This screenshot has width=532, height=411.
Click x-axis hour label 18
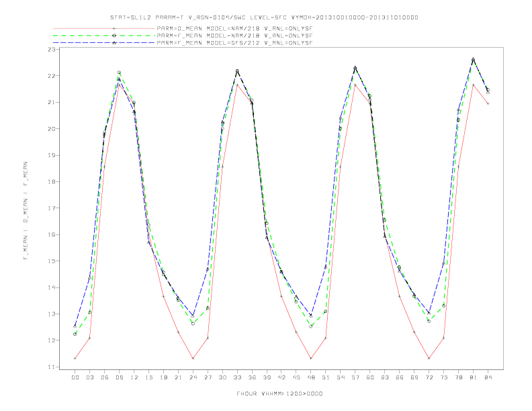[x=163, y=377]
